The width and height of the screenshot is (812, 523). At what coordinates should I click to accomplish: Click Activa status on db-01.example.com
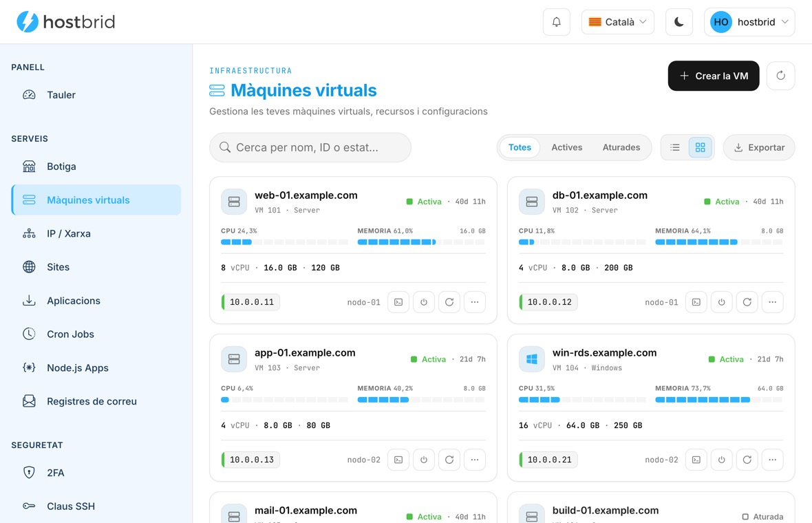(722, 202)
